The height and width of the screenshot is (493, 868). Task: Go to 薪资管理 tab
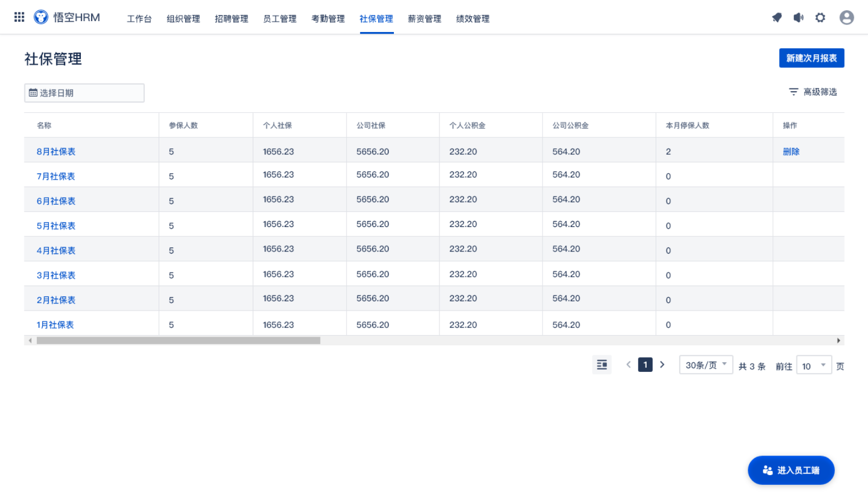coord(425,19)
